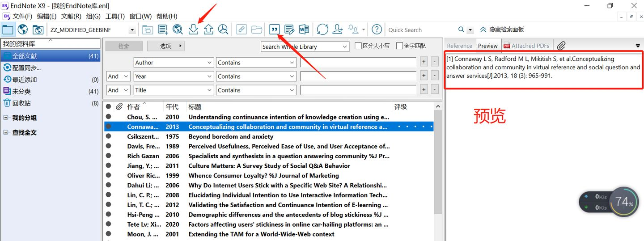The width and height of the screenshot is (644, 241).
Task: Switch to Integrated Library & Online Search Mode
Action: (38, 30)
